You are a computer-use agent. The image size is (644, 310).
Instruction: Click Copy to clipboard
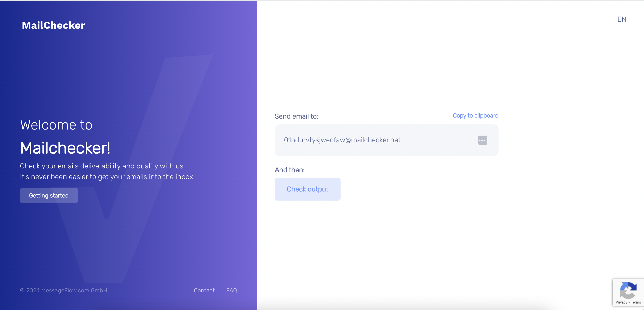click(x=475, y=115)
